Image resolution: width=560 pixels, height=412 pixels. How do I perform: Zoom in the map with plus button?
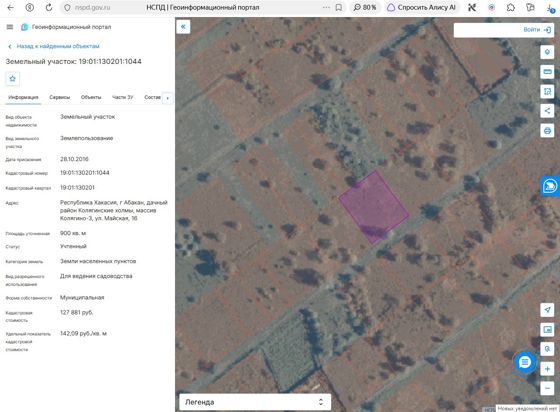pos(547,369)
